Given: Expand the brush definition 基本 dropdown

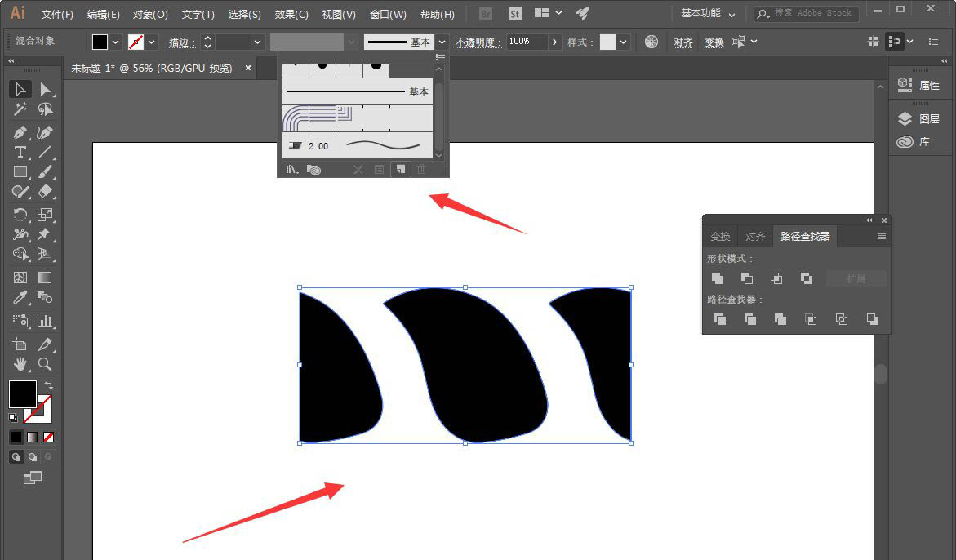Looking at the screenshot, I should coord(442,42).
